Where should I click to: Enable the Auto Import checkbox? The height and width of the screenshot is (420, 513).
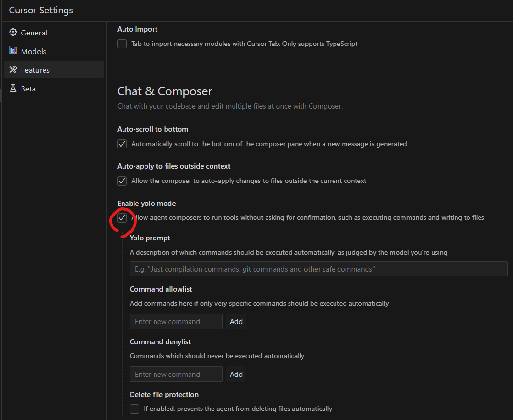click(x=122, y=44)
